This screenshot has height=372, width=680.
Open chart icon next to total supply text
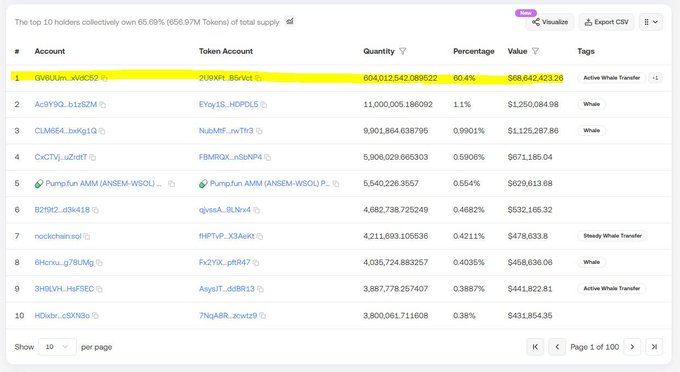click(290, 21)
